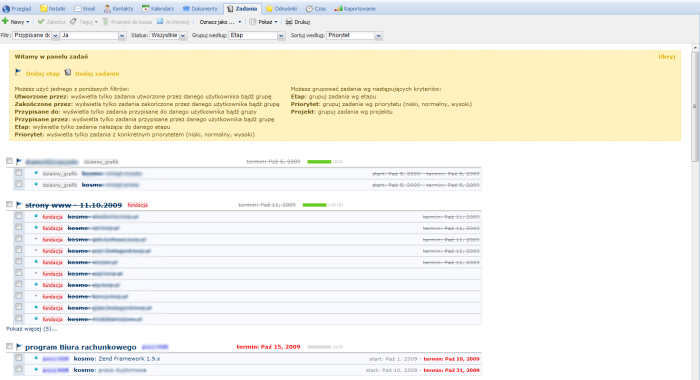Click the vertical scrollbar thumb
This screenshot has width=700, height=380.
[x=695, y=107]
